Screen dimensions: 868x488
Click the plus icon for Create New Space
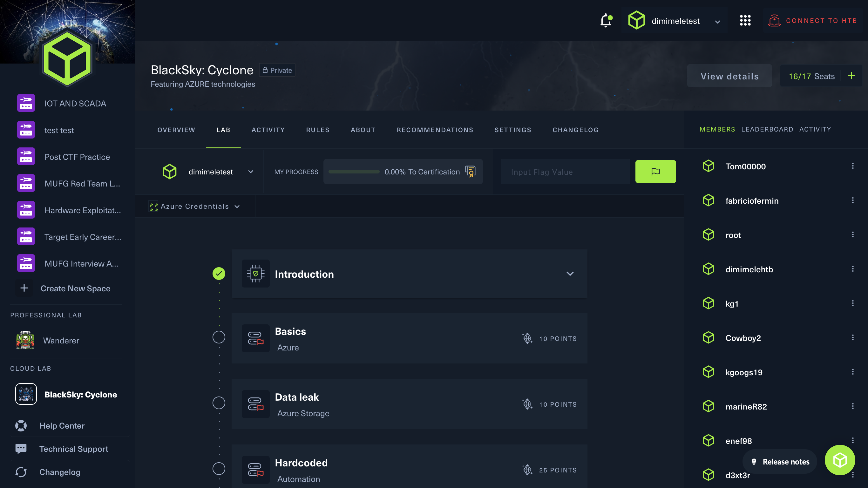24,288
